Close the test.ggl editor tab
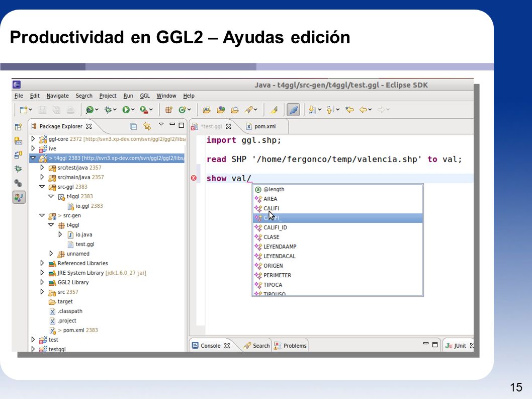Viewport: 532px width, 399px height. coord(229,126)
